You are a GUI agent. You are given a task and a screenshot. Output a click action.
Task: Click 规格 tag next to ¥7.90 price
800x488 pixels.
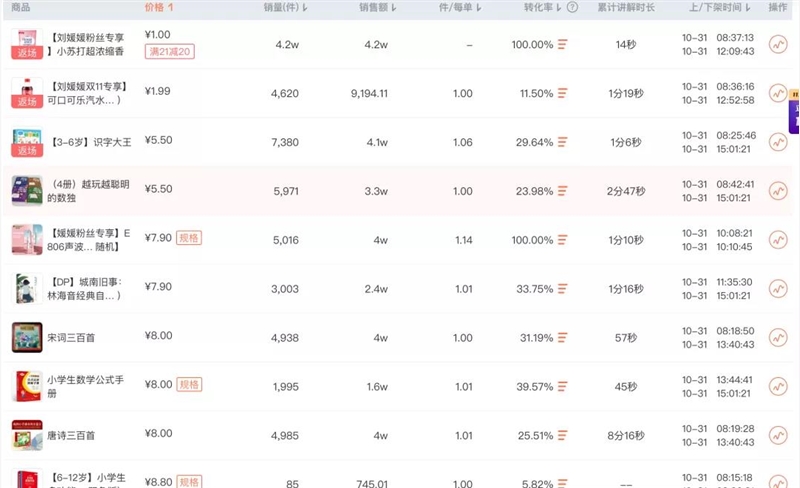tap(189, 238)
